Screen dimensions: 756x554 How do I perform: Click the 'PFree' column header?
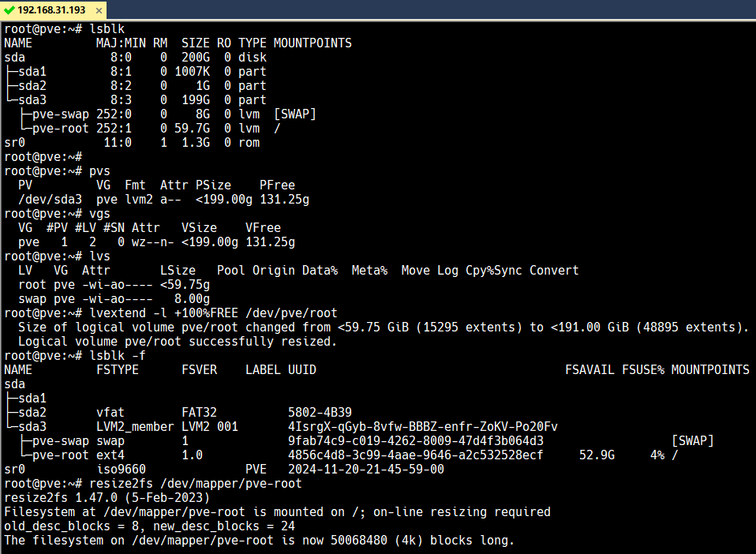[277, 185]
